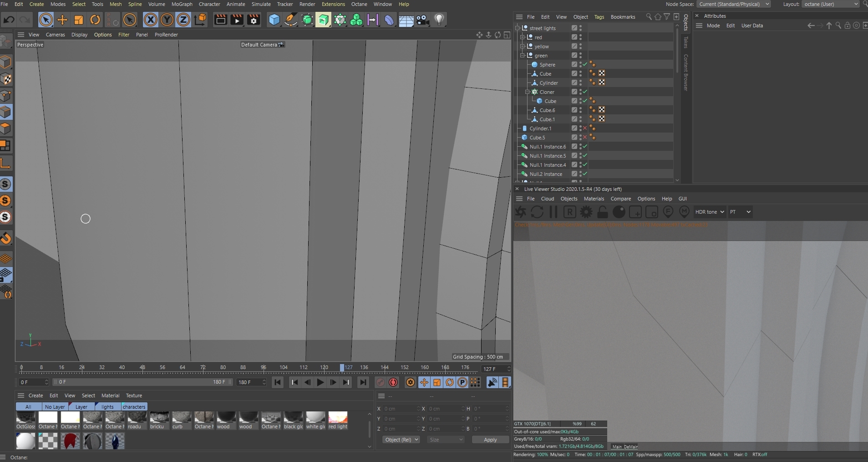Open HDR tone dropdown

point(710,212)
